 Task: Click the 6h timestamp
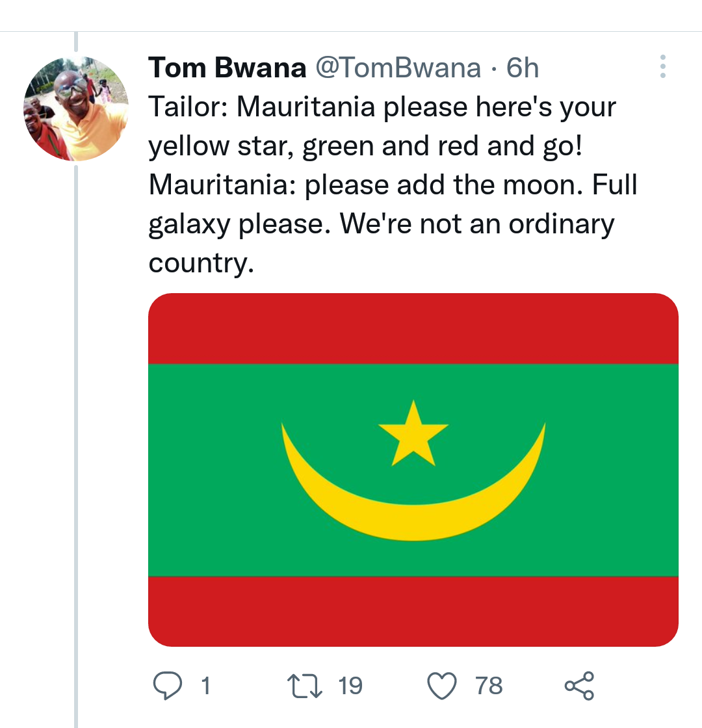point(523,68)
